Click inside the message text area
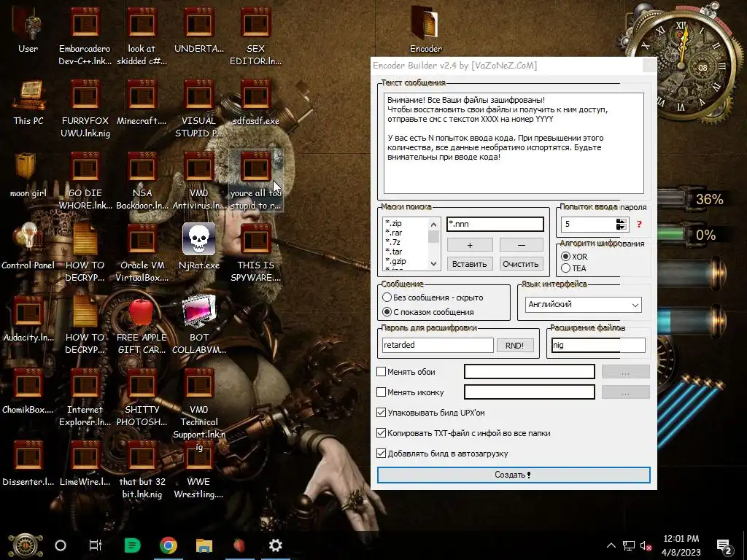 514,143
